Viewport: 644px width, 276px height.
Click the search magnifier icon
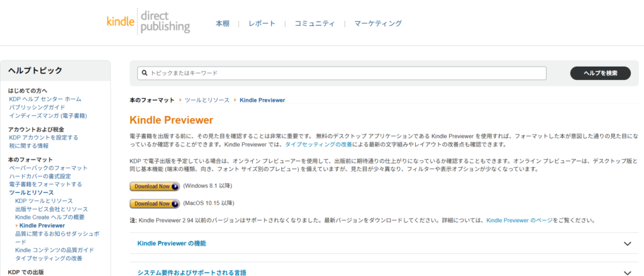click(145, 73)
